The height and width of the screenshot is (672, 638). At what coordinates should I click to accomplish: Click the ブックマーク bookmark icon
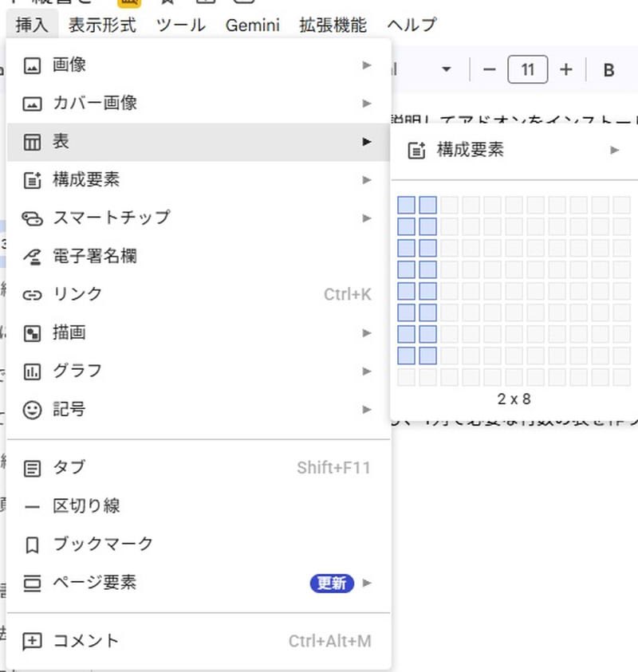tap(32, 545)
